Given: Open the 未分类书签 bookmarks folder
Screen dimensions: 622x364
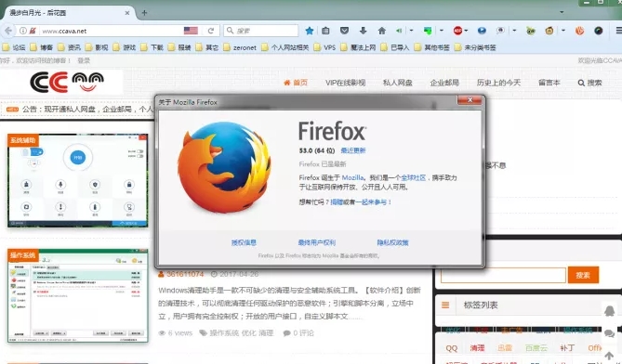Looking at the screenshot, I should (x=475, y=47).
